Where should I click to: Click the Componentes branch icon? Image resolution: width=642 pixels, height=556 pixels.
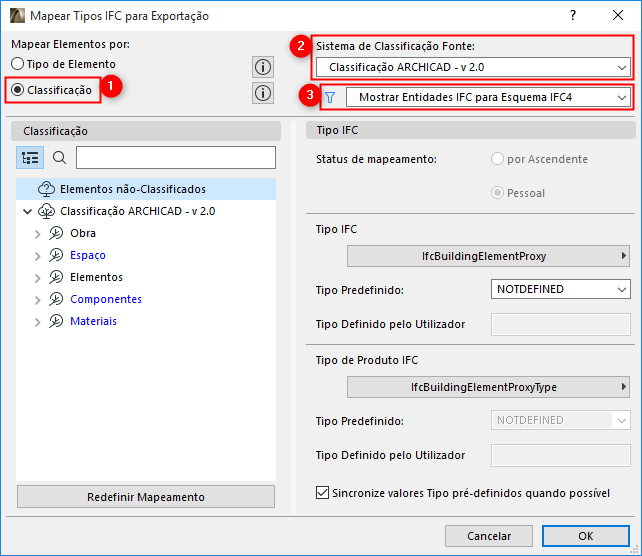click(x=56, y=299)
